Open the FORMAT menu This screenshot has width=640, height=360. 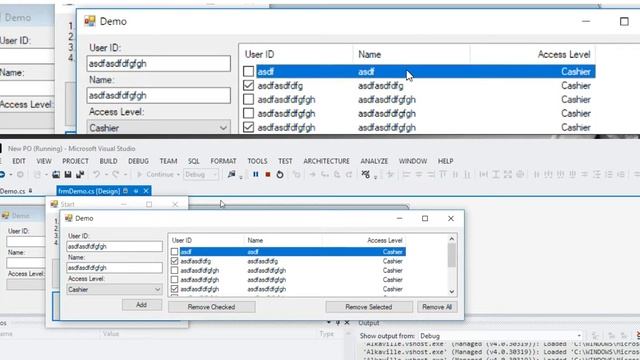[223, 161]
